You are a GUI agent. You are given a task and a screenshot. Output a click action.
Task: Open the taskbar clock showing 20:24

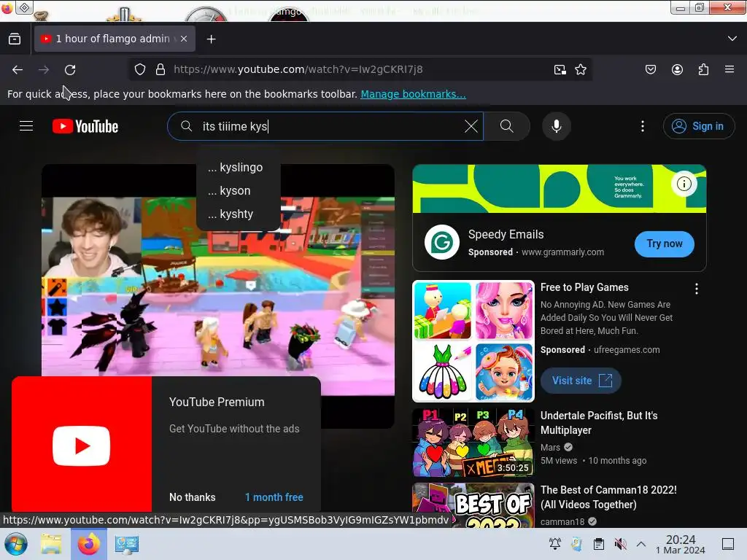[681, 544]
